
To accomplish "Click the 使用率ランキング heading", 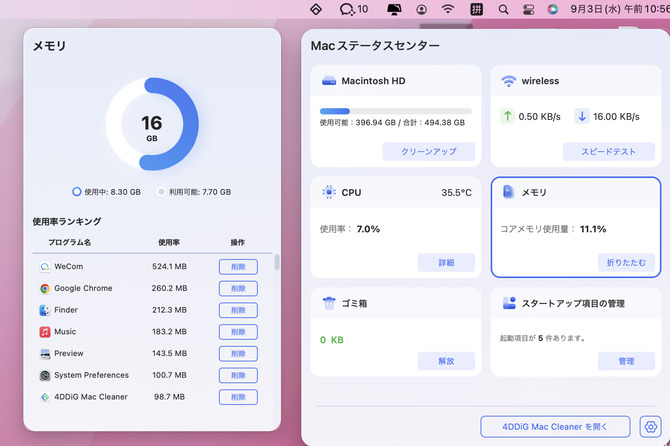I will pos(67,221).
